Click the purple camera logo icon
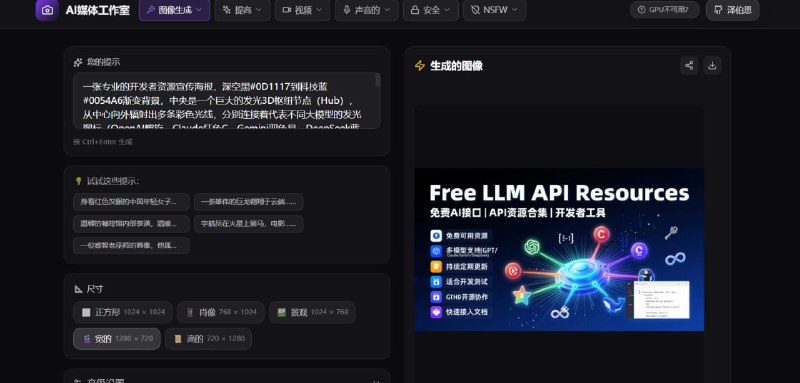The width and height of the screenshot is (800, 383). click(x=47, y=10)
